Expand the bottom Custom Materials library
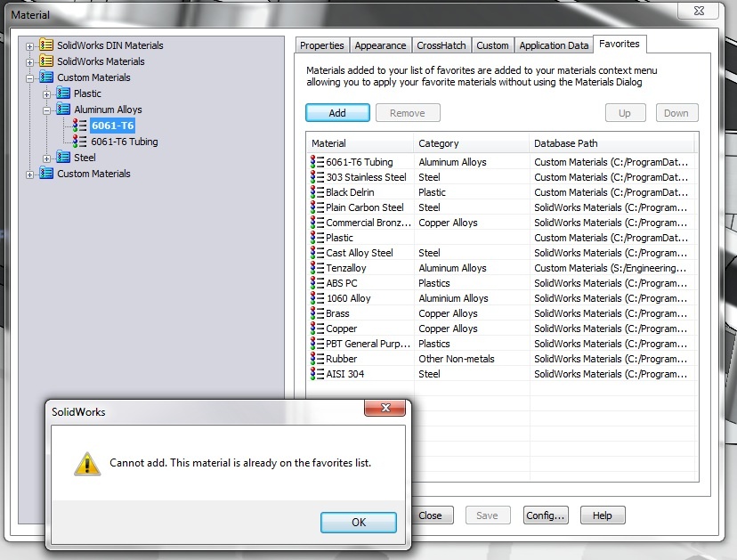The image size is (737, 560). pyautogui.click(x=29, y=174)
